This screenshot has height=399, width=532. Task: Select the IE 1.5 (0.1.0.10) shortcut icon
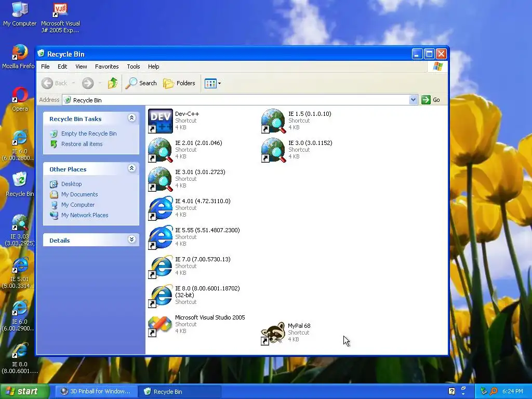tap(273, 121)
